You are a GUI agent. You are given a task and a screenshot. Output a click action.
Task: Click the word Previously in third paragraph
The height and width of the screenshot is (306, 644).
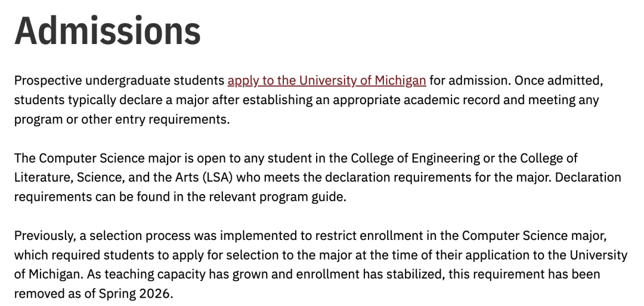45,236
